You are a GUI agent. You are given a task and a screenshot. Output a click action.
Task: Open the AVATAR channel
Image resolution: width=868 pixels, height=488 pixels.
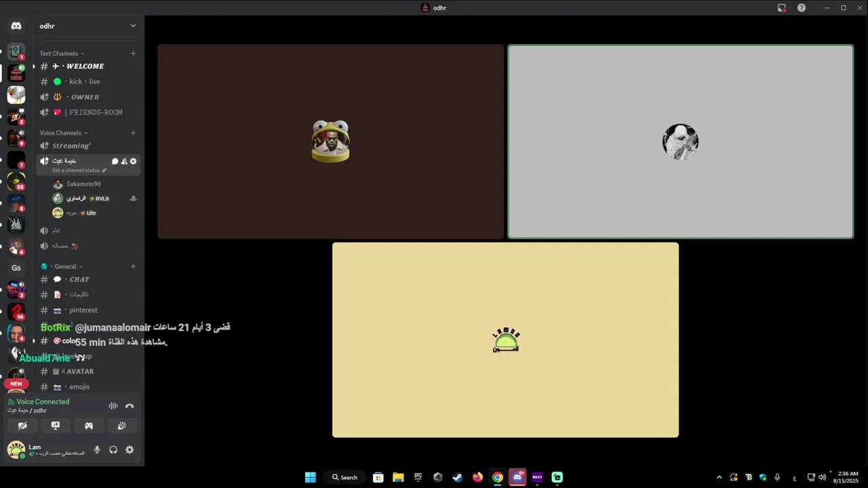88,371
